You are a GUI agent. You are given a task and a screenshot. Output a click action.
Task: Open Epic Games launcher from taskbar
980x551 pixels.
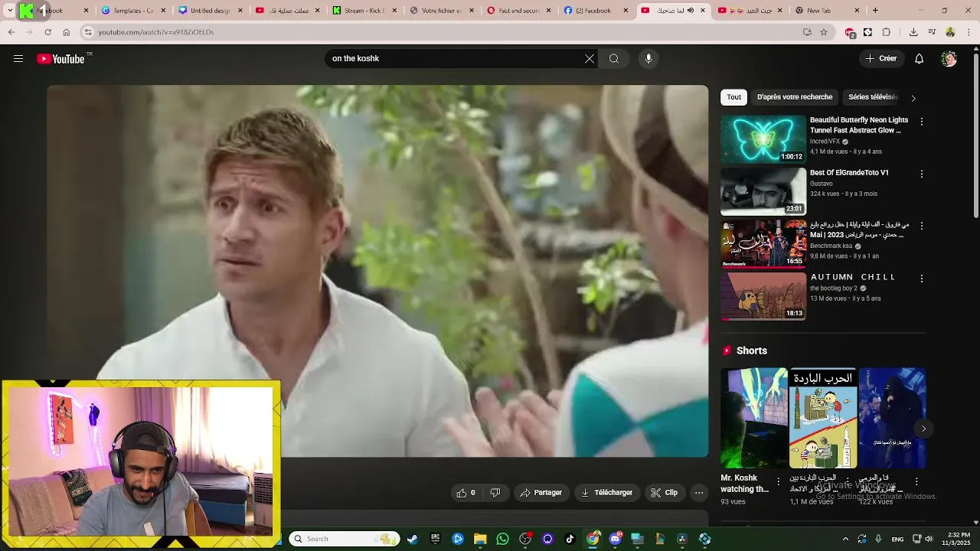(x=435, y=539)
